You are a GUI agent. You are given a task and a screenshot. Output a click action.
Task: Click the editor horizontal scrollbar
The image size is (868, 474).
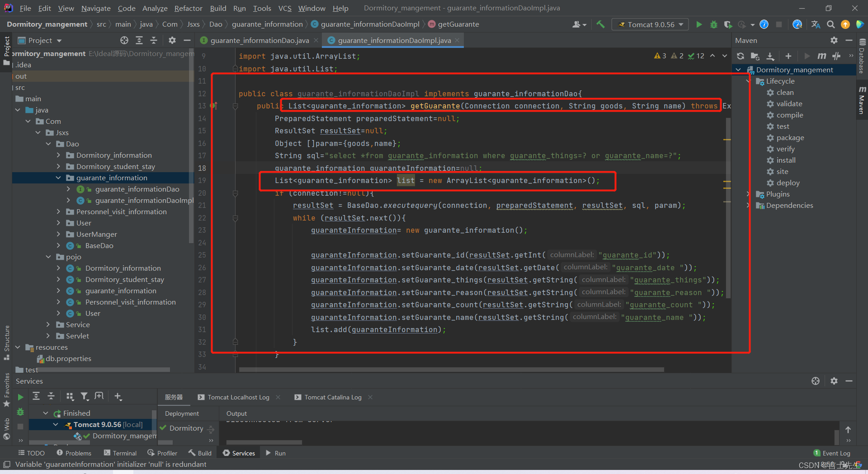[x=451, y=370]
